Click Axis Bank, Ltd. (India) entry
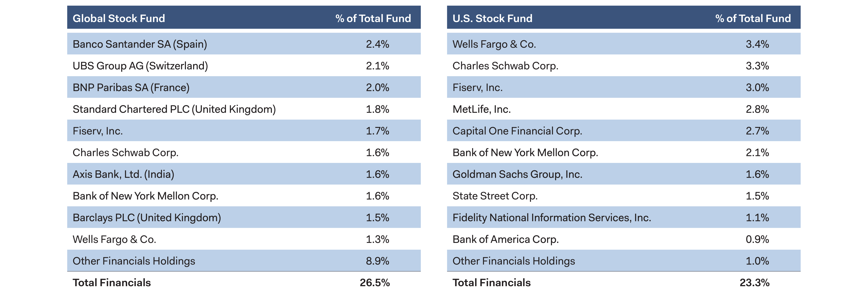 [x=123, y=174]
